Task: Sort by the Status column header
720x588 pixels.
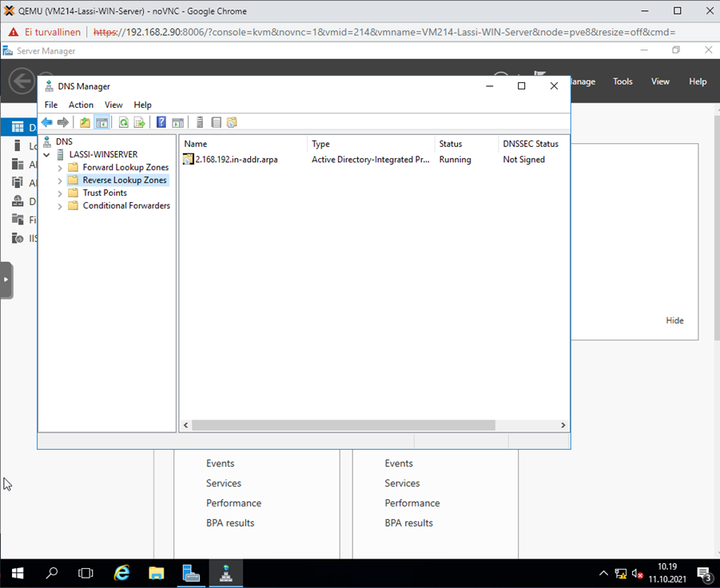Action: [x=466, y=144]
